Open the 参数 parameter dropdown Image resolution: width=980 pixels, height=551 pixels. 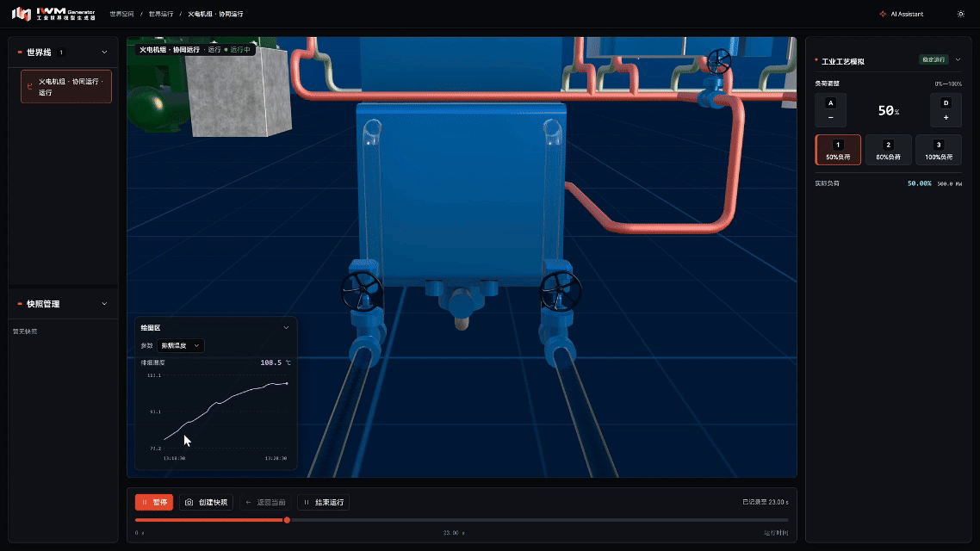point(180,345)
